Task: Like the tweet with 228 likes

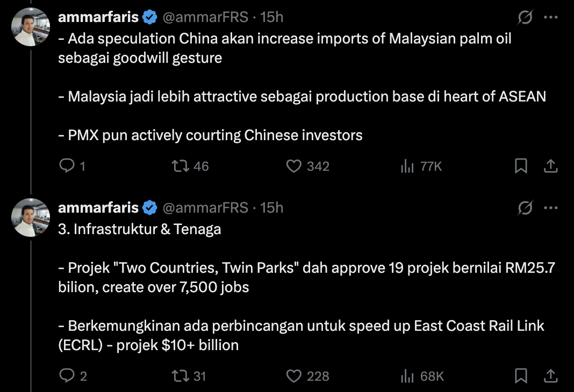Action: (294, 376)
